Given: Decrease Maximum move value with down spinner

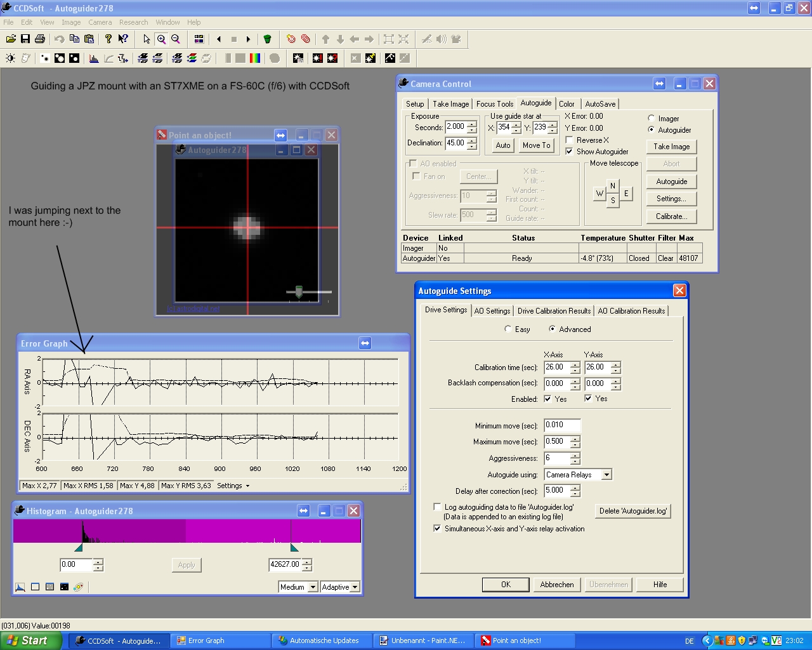Looking at the screenshot, I should (x=575, y=444).
